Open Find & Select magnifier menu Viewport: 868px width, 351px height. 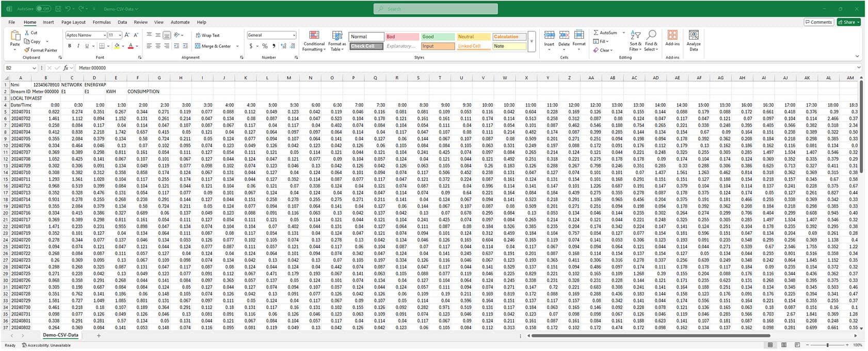(651, 40)
